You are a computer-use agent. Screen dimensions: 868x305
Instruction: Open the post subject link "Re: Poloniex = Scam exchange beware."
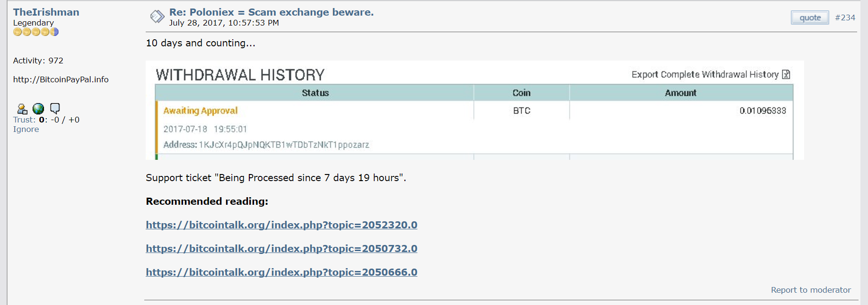click(272, 12)
